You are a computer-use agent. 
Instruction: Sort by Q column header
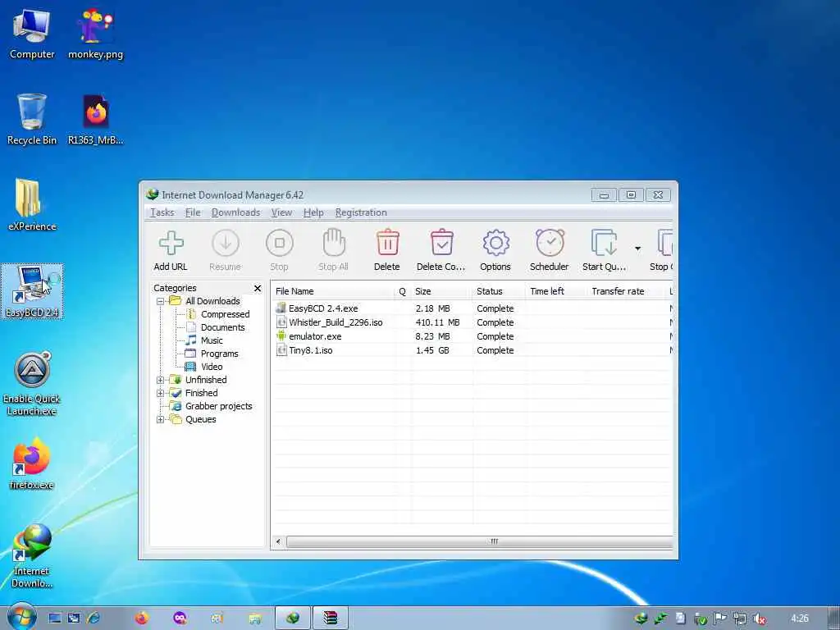tap(402, 291)
